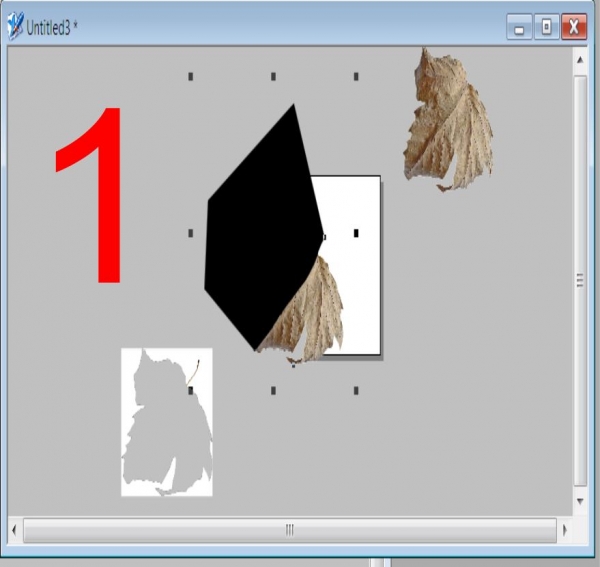Image resolution: width=600 pixels, height=567 pixels.
Task: Maximize the Untitled3 document window
Action: [x=546, y=27]
